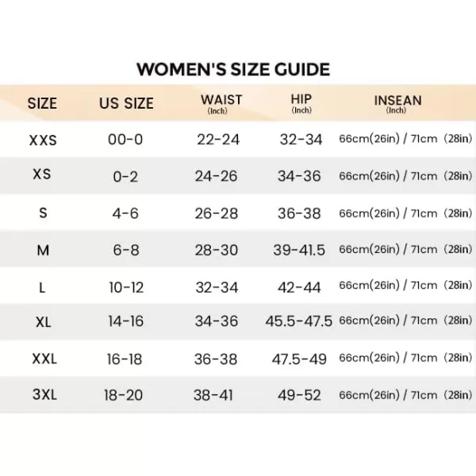The image size is (476, 476).
Task: Click inseam cell in the S row
Action: coord(405,213)
